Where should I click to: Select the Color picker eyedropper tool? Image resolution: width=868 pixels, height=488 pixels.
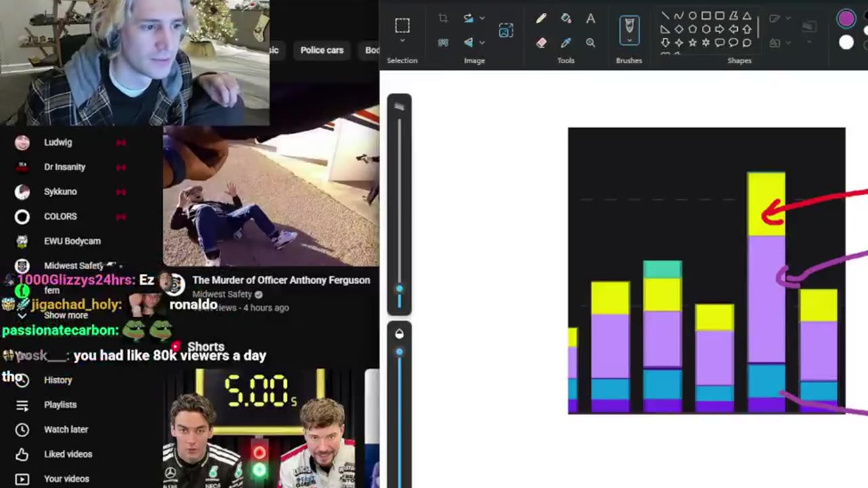(x=566, y=43)
